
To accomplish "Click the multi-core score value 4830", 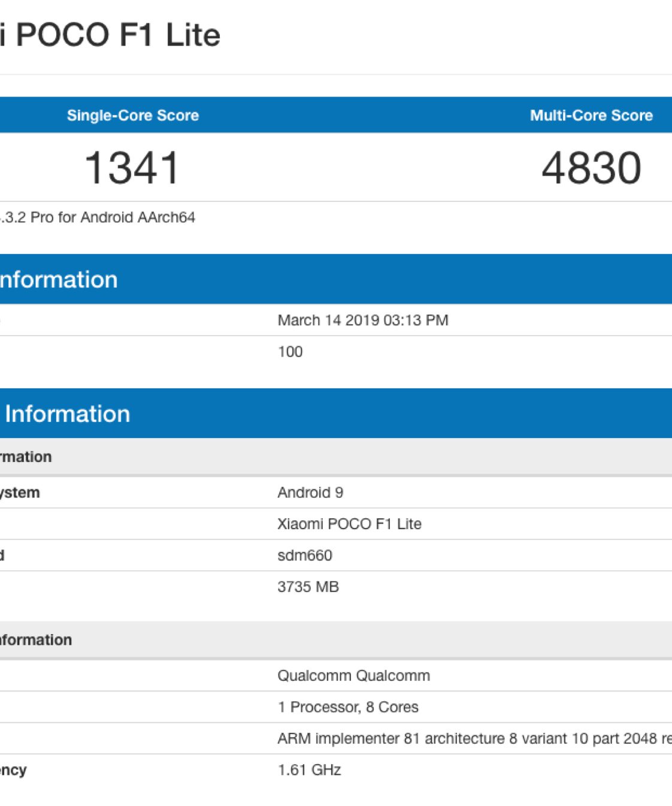I will [x=591, y=168].
